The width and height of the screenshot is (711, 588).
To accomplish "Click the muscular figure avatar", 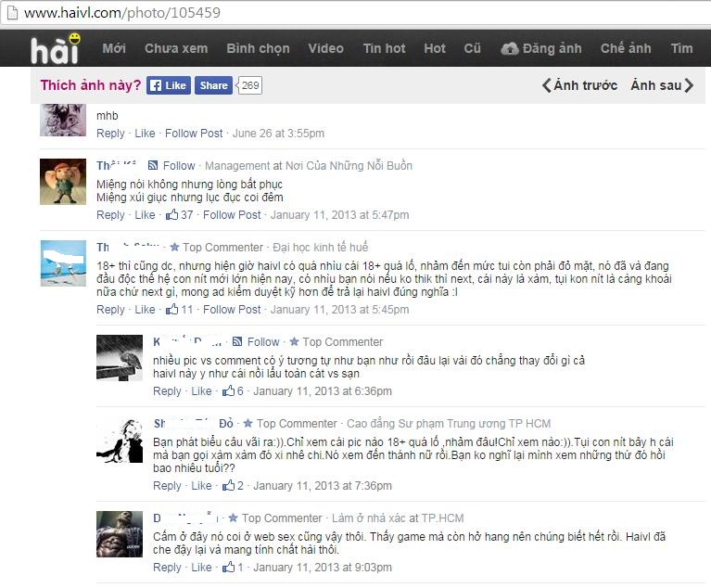I will (x=120, y=534).
